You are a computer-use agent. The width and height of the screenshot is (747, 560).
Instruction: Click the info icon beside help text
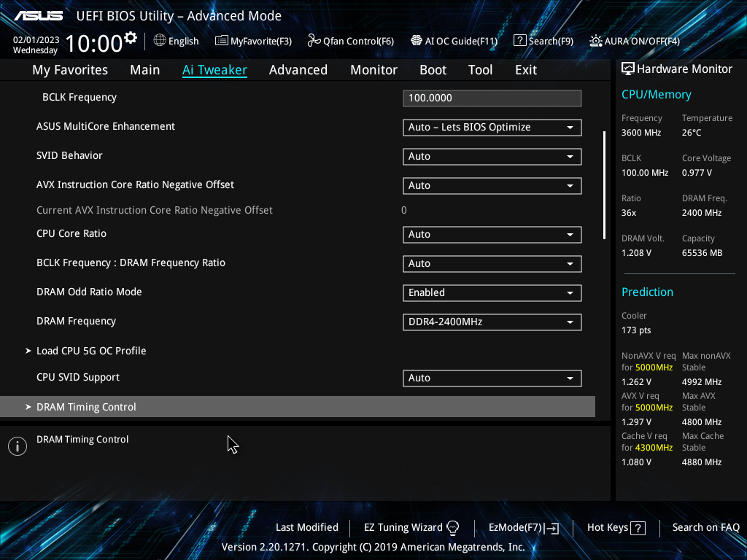tap(18, 446)
